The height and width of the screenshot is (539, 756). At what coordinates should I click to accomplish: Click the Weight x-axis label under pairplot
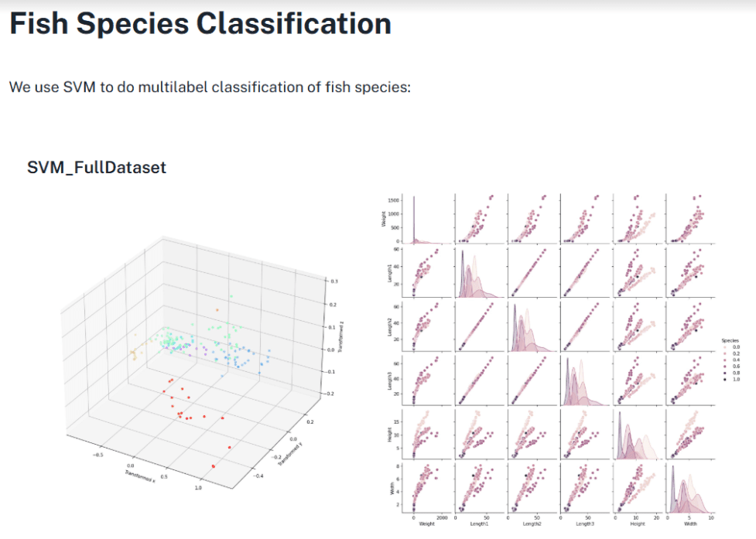click(427, 524)
